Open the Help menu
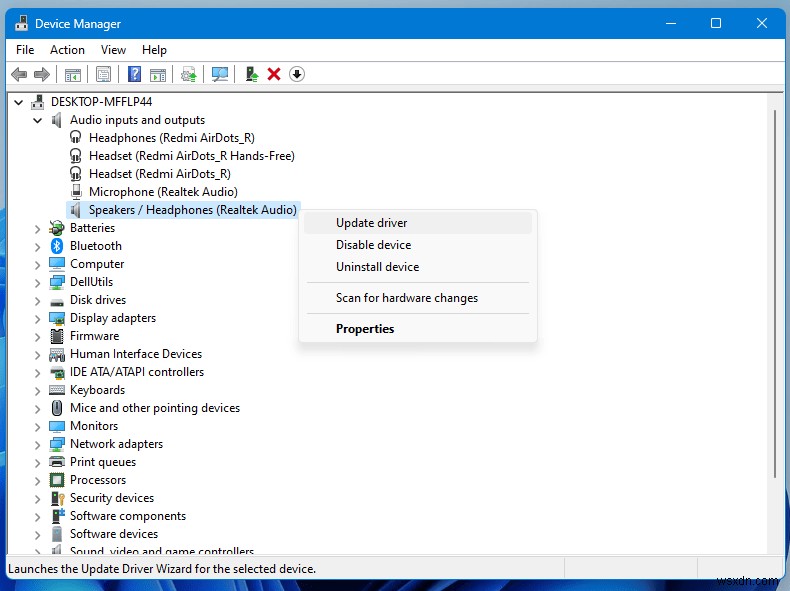This screenshot has height=591, width=790. tap(154, 50)
